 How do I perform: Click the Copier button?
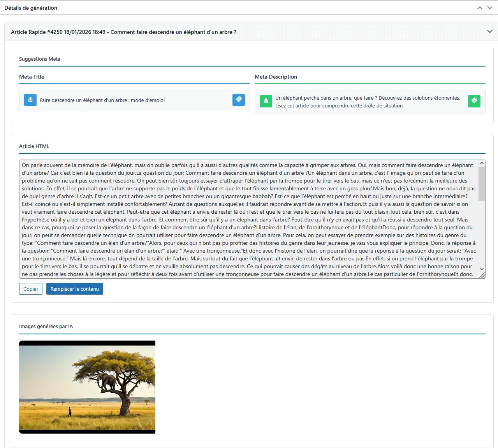point(30,289)
